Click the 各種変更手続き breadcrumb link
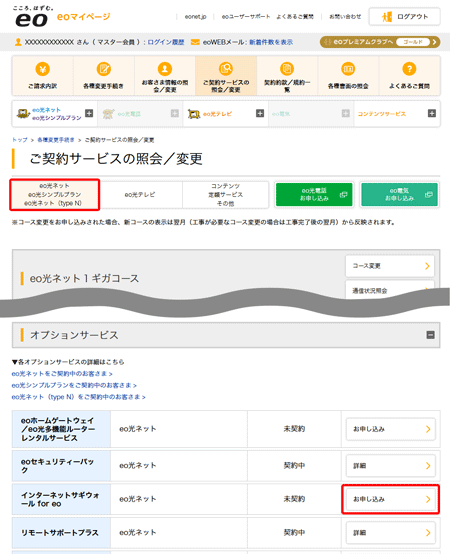Image resolution: width=450 pixels, height=554 pixels. (x=56, y=140)
